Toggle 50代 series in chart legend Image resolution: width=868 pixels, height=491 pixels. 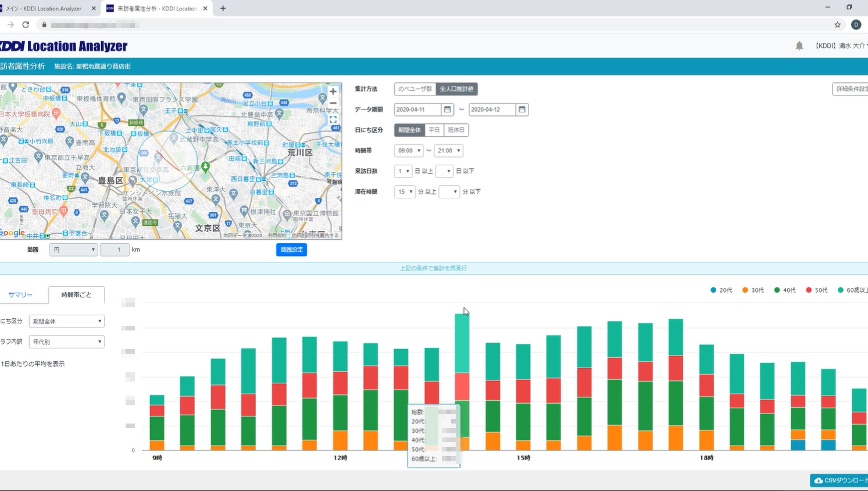tap(817, 290)
